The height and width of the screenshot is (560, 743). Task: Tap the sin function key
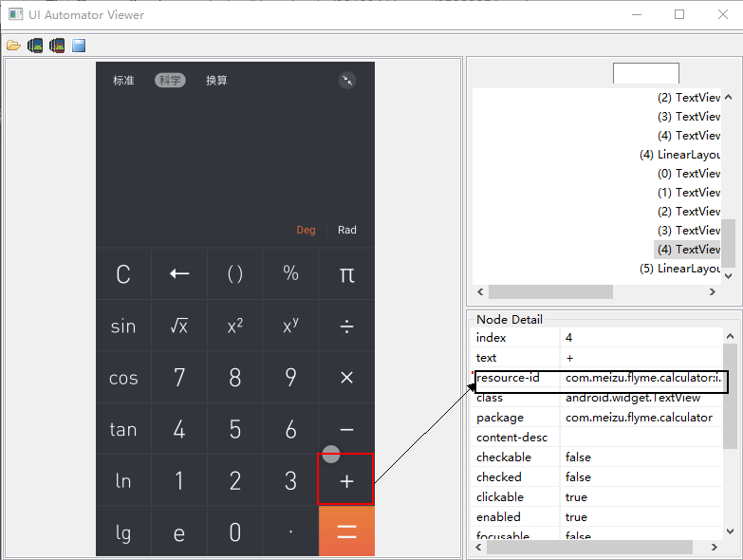[123, 326]
